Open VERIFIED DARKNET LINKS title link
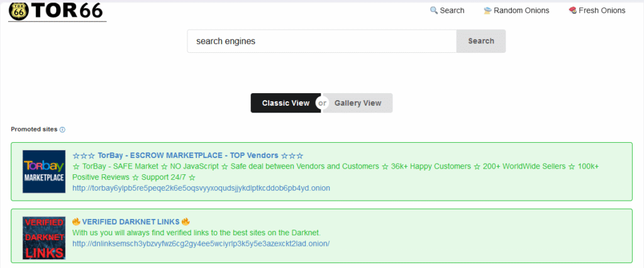Image resolution: width=644 pixels, height=268 pixels. 131,222
